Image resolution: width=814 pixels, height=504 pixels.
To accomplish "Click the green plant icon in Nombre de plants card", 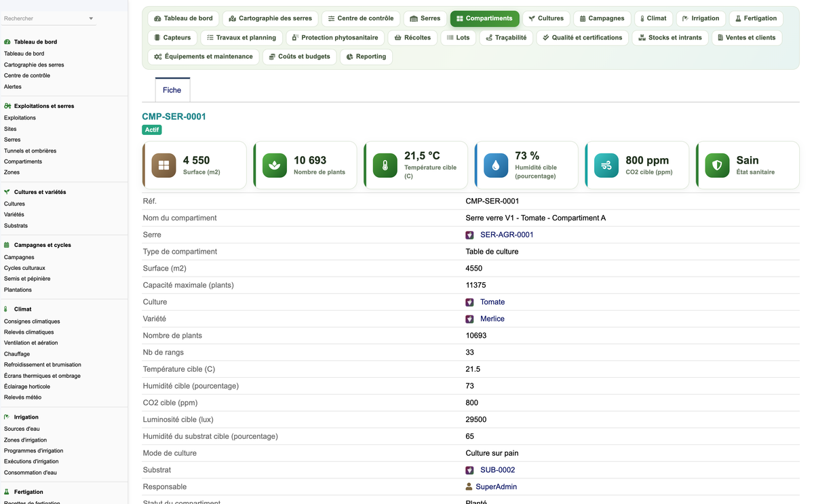I will coord(274,165).
